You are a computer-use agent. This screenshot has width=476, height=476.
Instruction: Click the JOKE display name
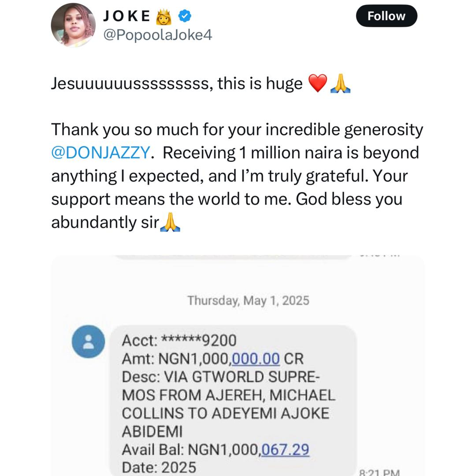[x=127, y=16]
